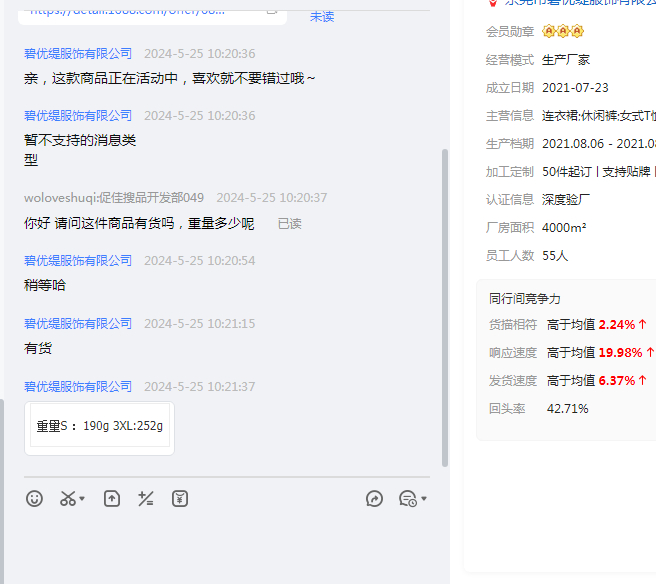Click the 厂房面积 4000m² value
This screenshot has height=584, width=656.
[x=564, y=228]
